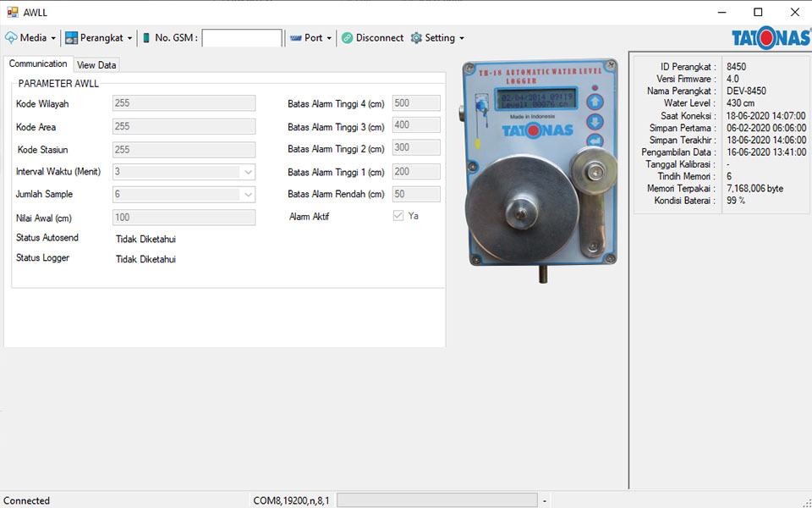Click the Disconnect link icon
The height and width of the screenshot is (508, 812).
click(347, 38)
